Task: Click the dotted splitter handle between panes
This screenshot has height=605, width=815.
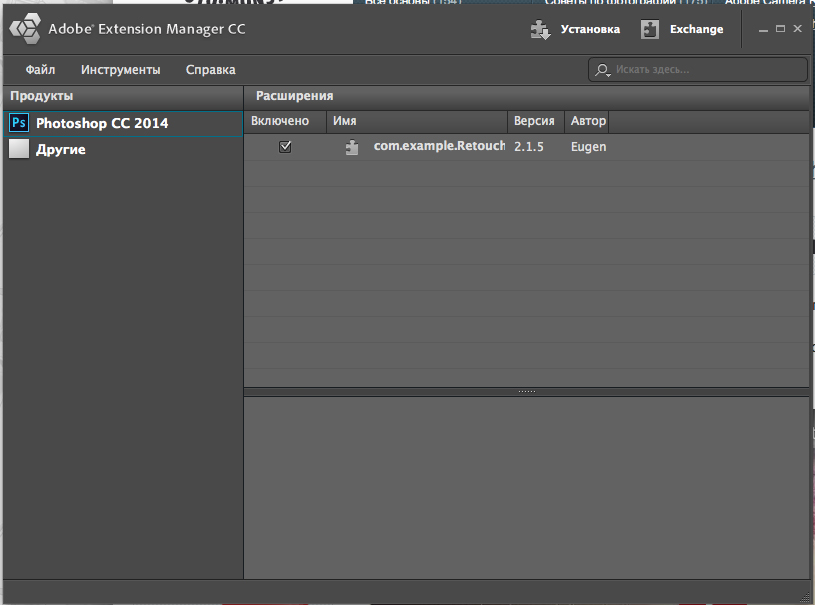Action: (527, 391)
